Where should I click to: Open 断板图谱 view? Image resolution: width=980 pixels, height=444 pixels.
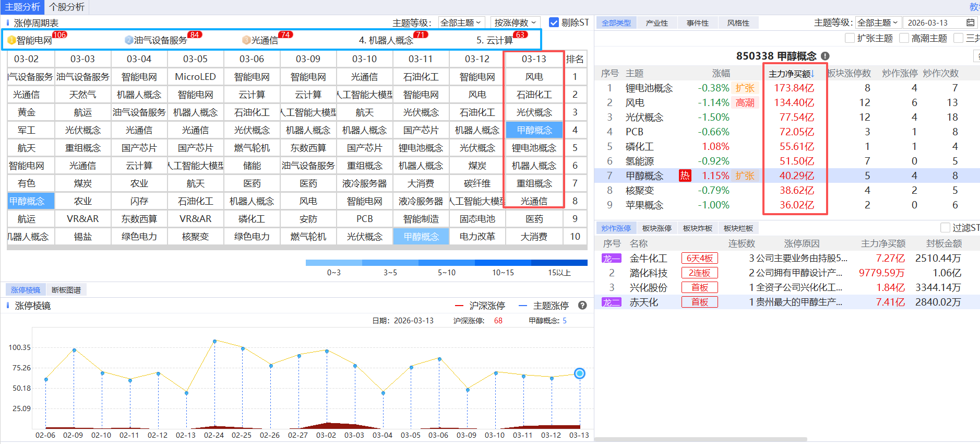(x=66, y=290)
